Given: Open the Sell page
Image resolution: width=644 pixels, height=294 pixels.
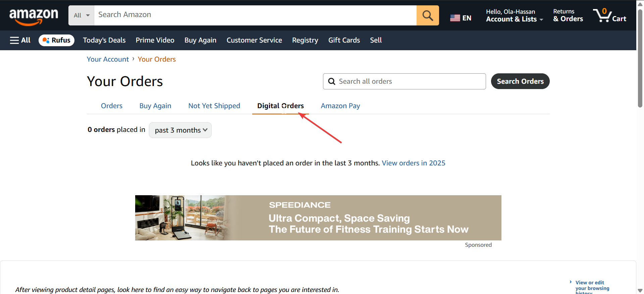Looking at the screenshot, I should 376,40.
